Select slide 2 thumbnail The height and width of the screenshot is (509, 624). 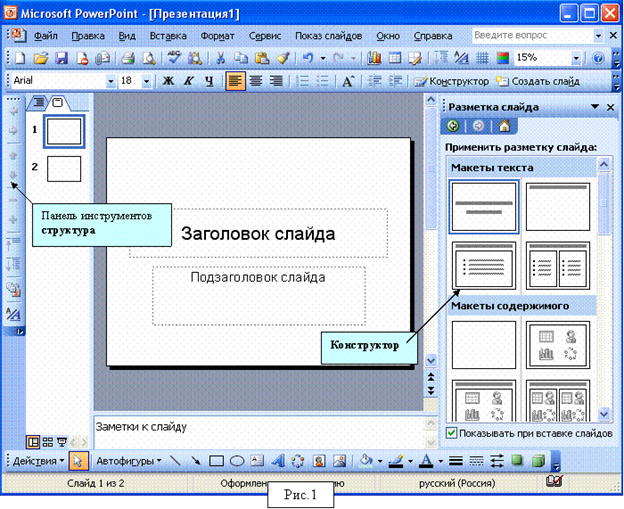click(x=64, y=169)
